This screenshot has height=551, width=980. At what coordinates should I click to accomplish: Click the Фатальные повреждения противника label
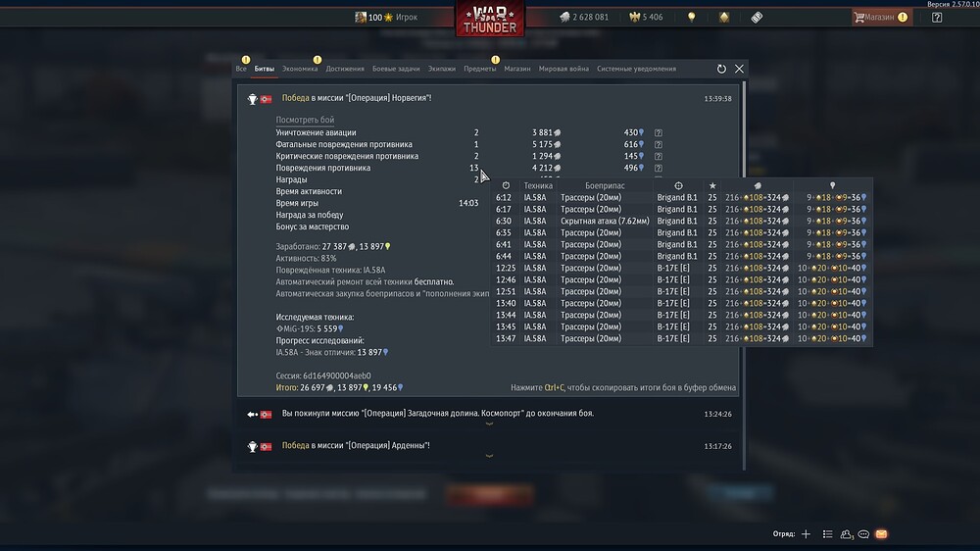344,144
